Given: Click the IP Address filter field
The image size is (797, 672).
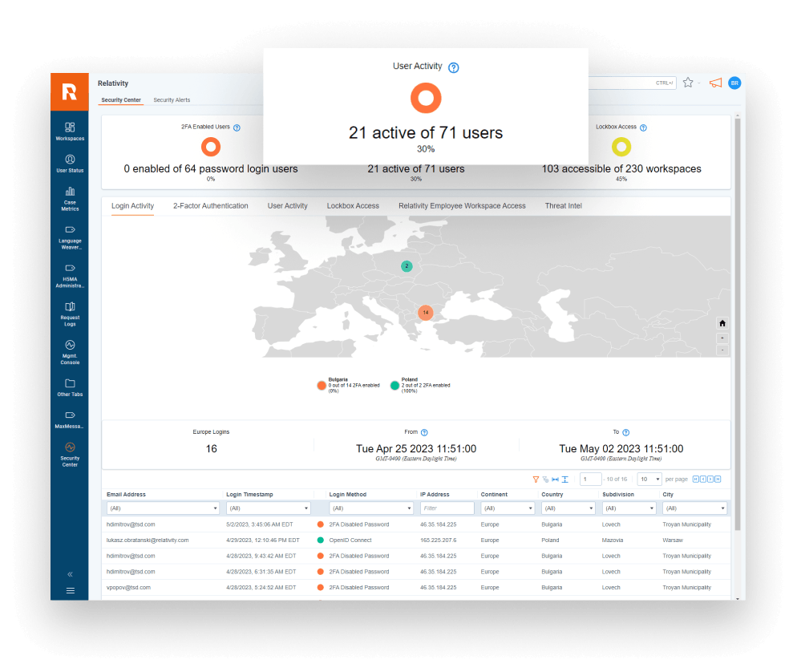Looking at the screenshot, I should point(447,508).
